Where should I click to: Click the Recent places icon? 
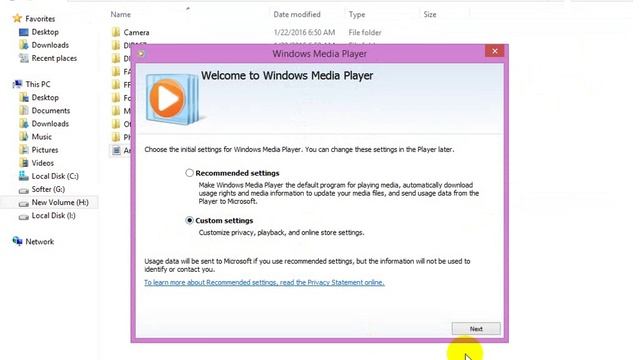point(24,58)
